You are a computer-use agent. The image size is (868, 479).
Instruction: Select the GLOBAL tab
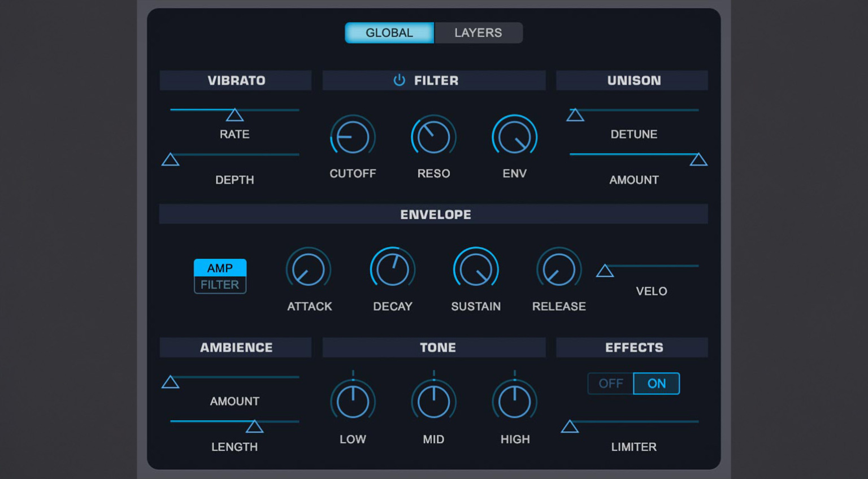coord(389,32)
